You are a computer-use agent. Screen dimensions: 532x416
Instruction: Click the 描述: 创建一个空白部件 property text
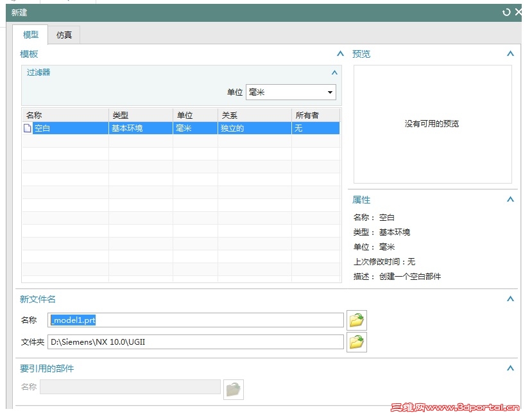(397, 277)
